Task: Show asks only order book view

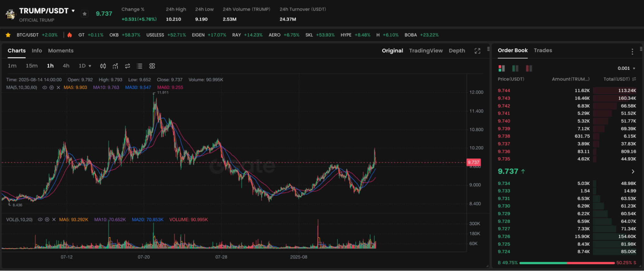Action: point(529,68)
